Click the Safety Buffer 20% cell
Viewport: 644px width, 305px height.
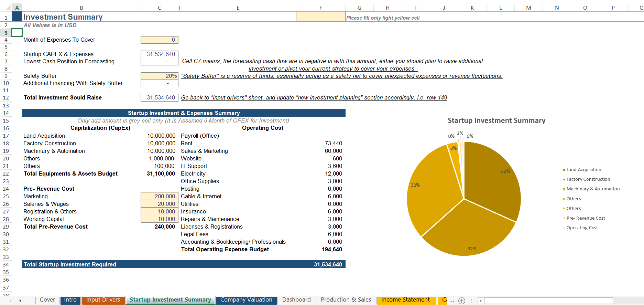tap(160, 76)
